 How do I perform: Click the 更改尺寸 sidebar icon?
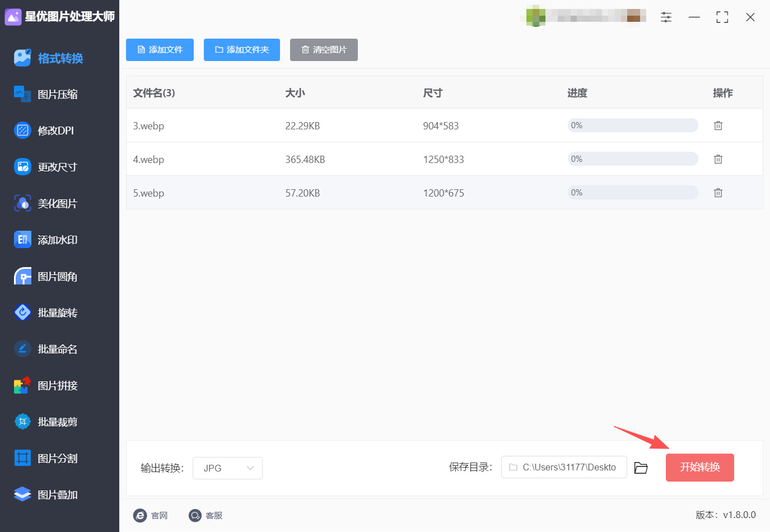[22, 167]
